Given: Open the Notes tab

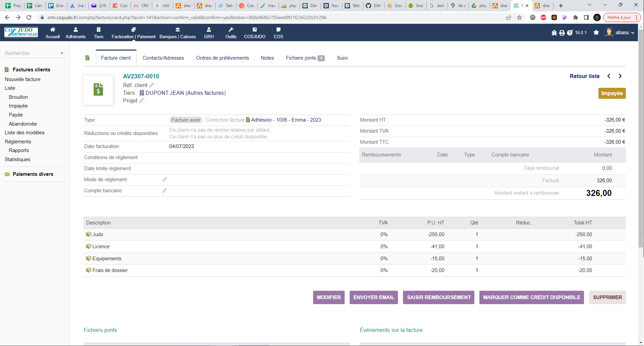Looking at the screenshot, I should (268, 58).
